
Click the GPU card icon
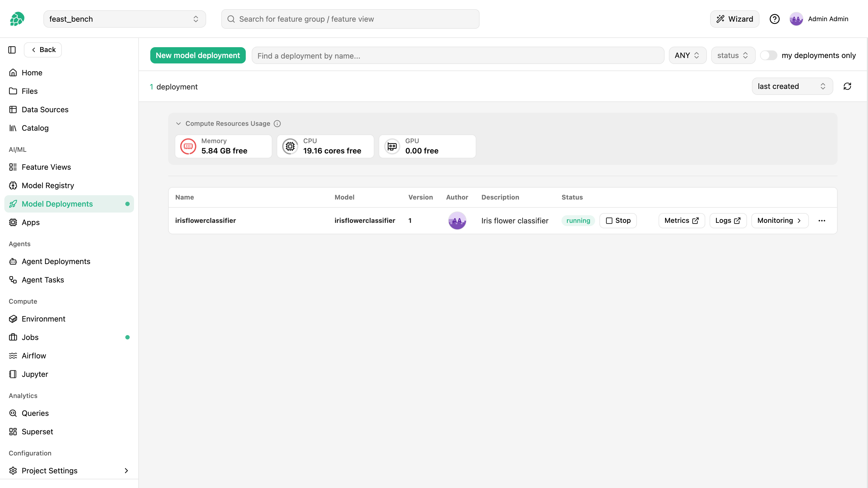click(x=392, y=146)
